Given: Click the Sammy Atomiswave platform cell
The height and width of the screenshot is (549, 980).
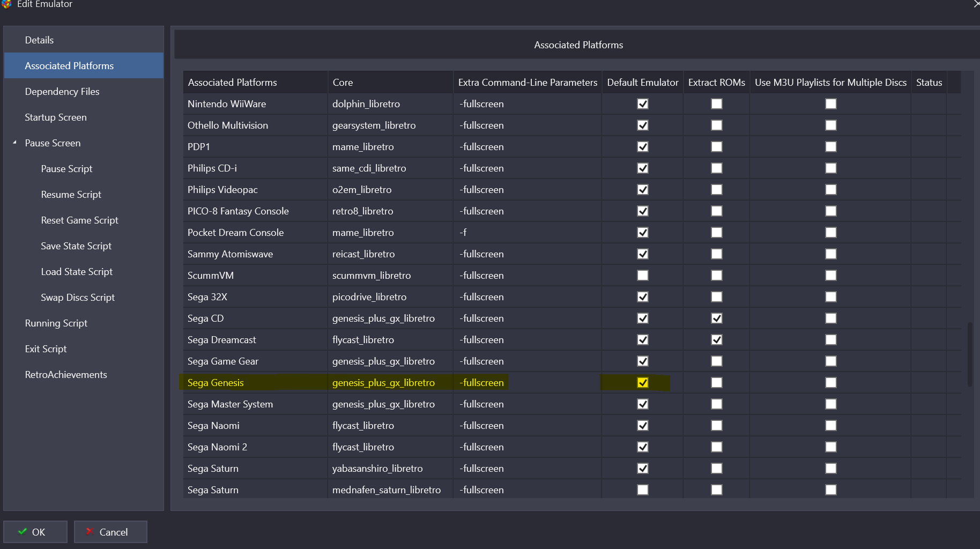Looking at the screenshot, I should point(255,254).
